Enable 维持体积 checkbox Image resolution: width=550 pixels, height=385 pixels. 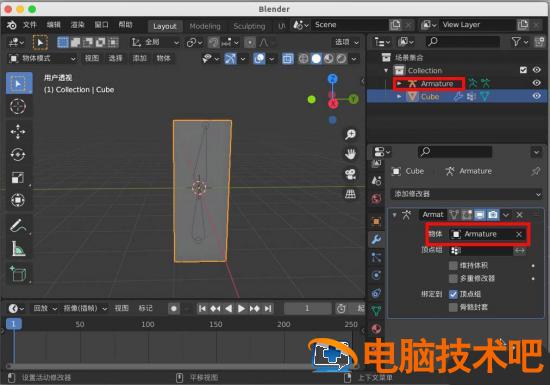pyautogui.click(x=453, y=265)
